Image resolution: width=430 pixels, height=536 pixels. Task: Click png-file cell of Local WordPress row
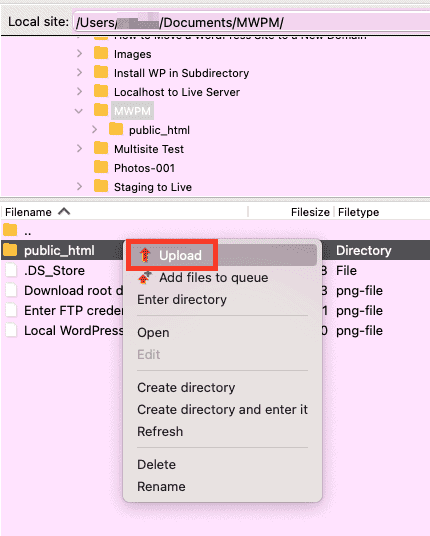click(x=359, y=331)
